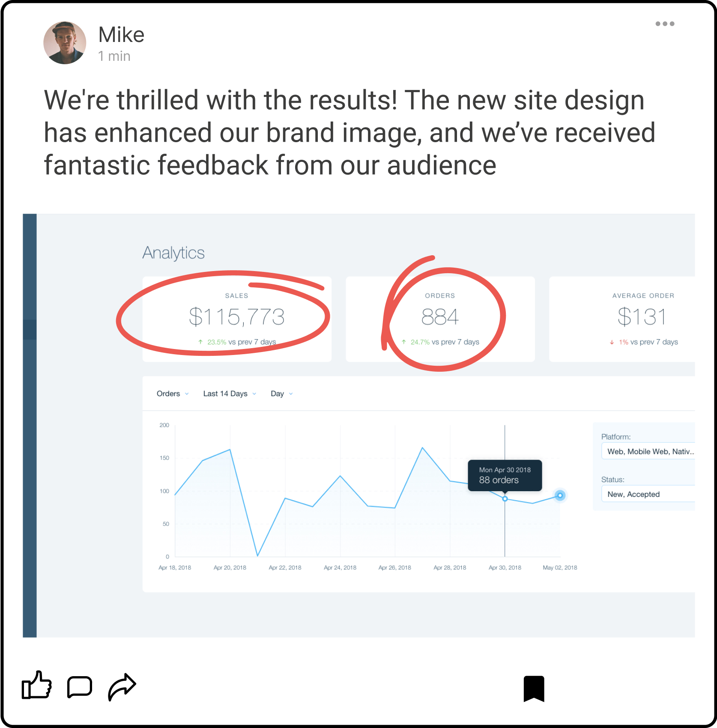
Task: Click the 1 min post timestamp
Action: point(114,56)
